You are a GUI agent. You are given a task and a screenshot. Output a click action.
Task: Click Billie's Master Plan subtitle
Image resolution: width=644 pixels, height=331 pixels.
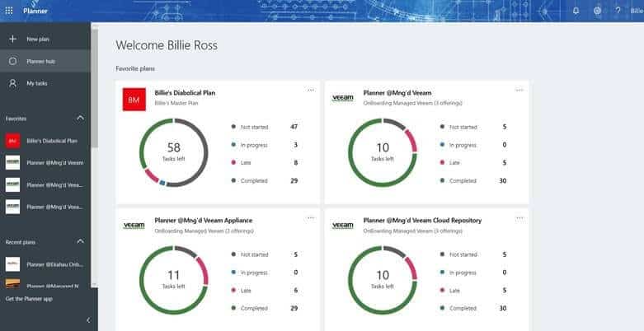pyautogui.click(x=176, y=104)
